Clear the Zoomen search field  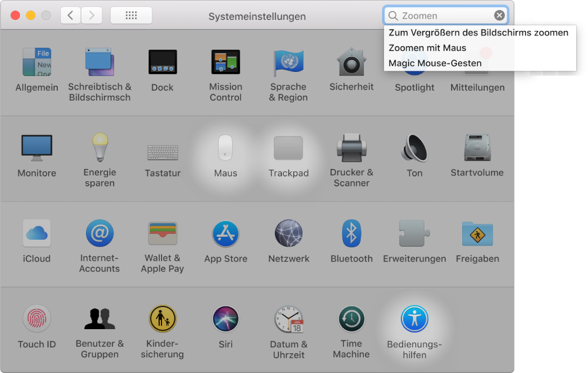coord(499,15)
